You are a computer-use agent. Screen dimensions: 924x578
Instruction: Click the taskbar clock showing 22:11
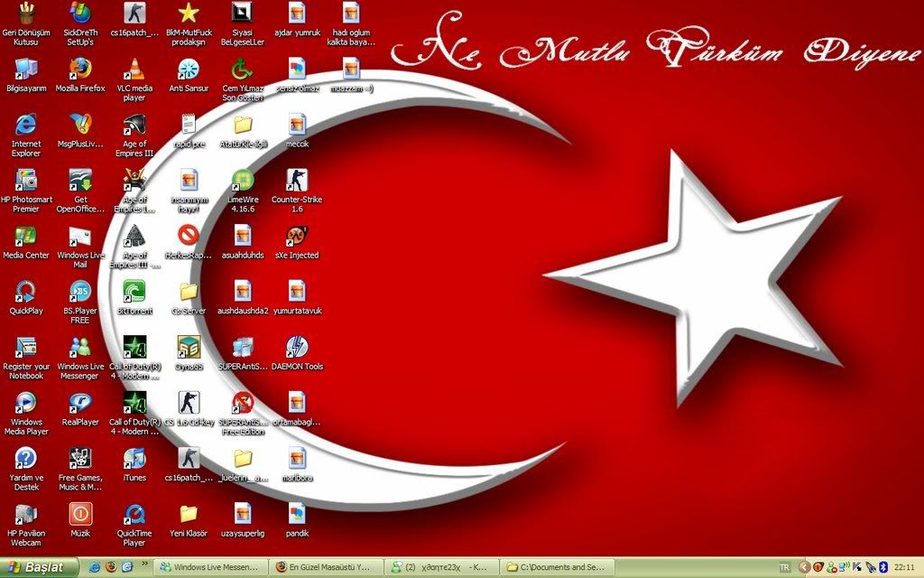tap(904, 567)
